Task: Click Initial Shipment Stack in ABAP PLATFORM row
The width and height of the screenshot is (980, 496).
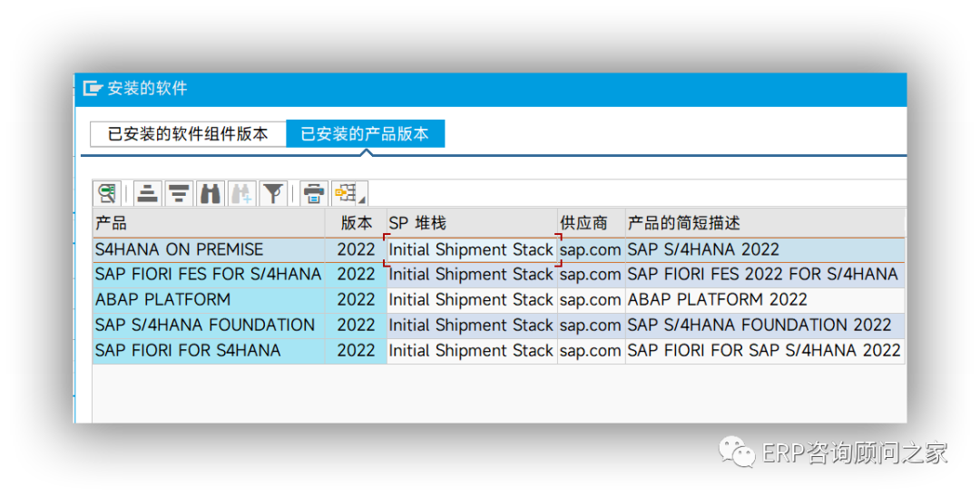Action: click(472, 300)
